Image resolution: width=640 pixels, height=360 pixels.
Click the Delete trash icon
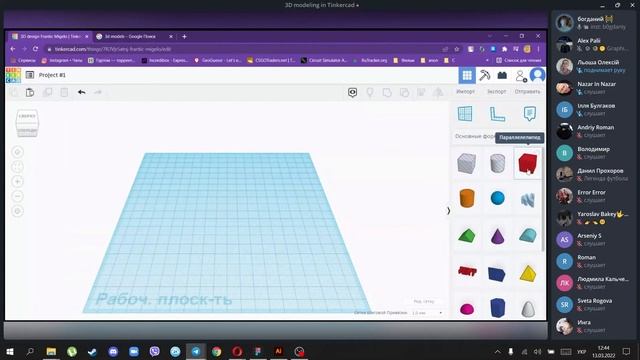(x=64, y=92)
